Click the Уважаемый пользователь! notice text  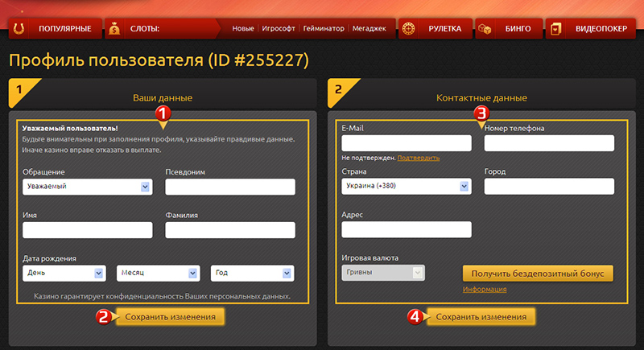pyautogui.click(x=70, y=129)
